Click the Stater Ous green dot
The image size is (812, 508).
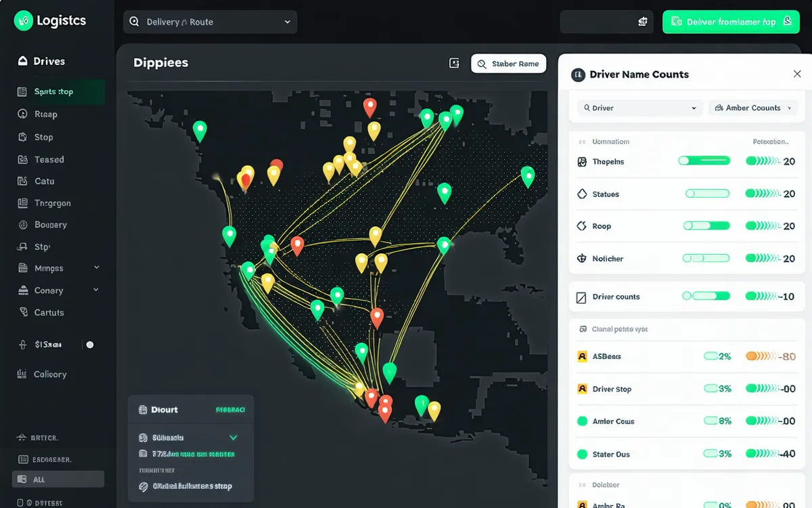pyautogui.click(x=581, y=454)
